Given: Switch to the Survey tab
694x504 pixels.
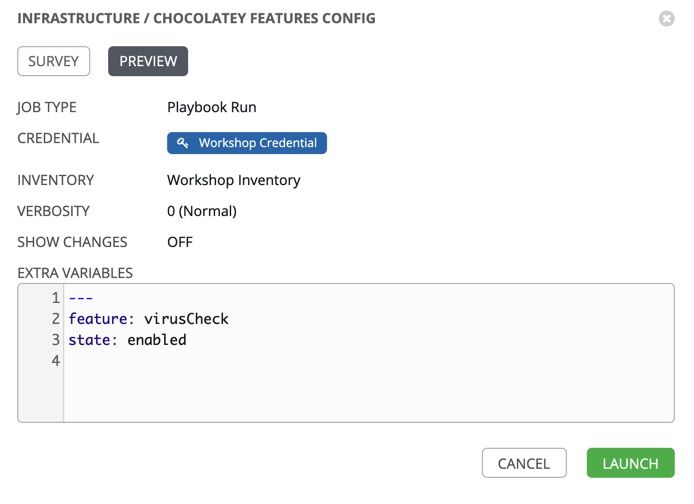Looking at the screenshot, I should click(x=53, y=61).
